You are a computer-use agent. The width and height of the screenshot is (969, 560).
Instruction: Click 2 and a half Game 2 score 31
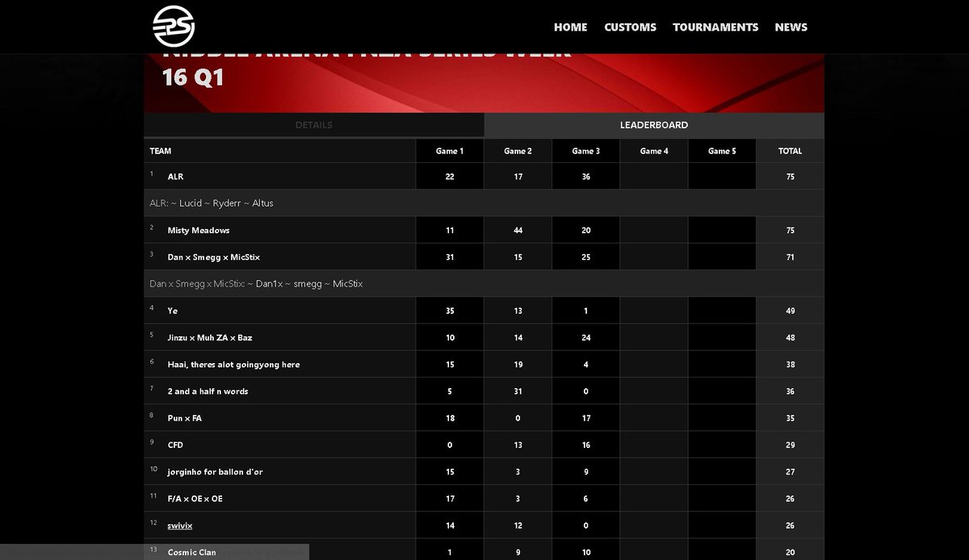(518, 391)
